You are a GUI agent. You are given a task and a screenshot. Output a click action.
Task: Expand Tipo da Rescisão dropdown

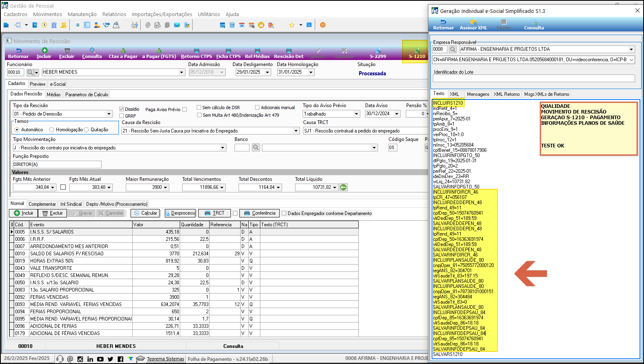click(109, 114)
